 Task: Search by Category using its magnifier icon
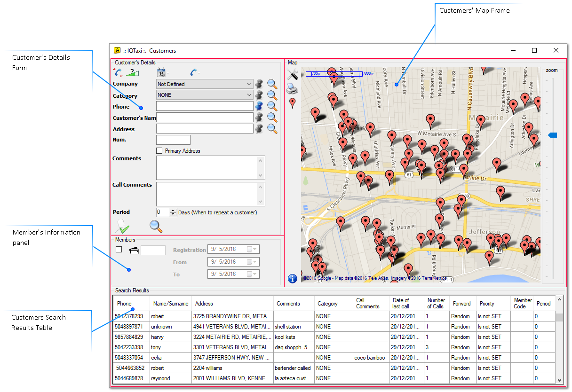click(272, 95)
